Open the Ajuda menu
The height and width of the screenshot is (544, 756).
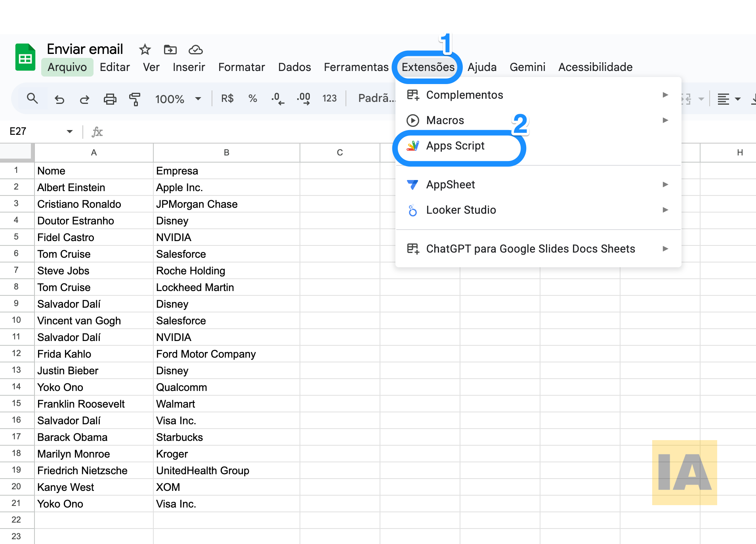482,67
